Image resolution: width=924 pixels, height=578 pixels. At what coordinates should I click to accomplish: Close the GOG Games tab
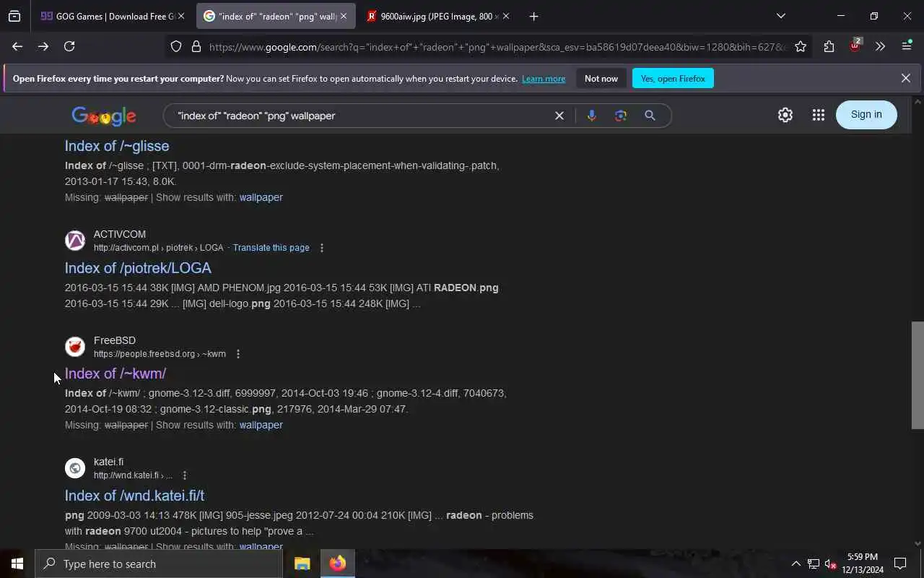(180, 16)
